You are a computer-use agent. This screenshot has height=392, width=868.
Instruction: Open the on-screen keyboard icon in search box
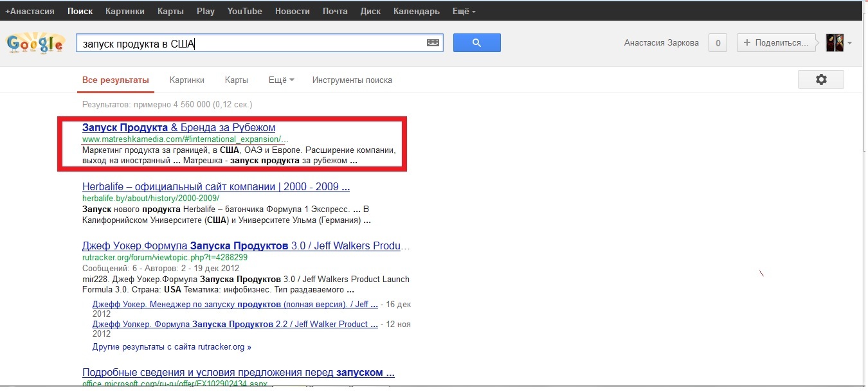point(433,43)
